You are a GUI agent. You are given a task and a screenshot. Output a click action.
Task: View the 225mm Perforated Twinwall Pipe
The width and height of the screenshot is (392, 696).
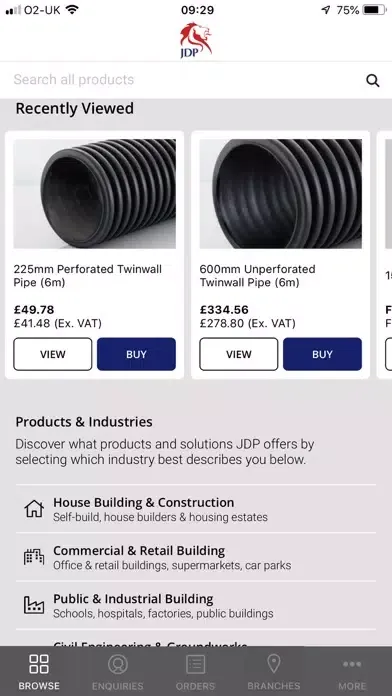point(53,354)
